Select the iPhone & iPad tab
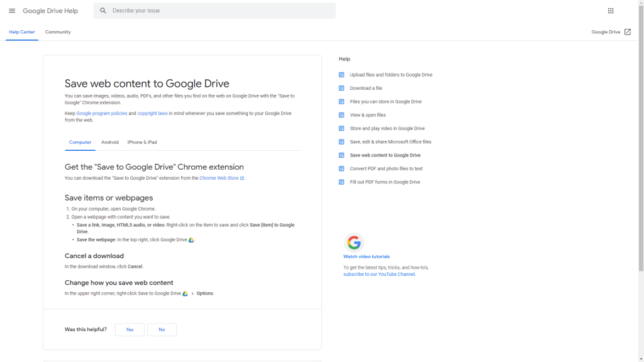 click(x=142, y=142)
